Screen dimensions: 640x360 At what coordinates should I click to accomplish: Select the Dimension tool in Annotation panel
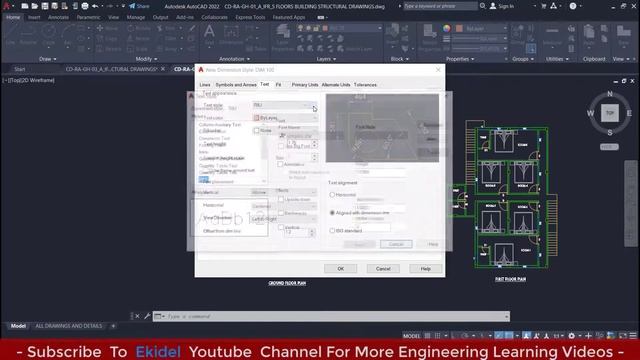(x=231, y=35)
